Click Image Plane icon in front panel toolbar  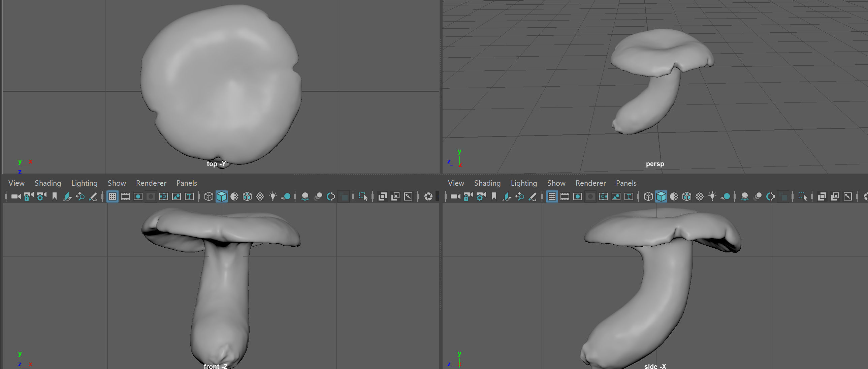[x=67, y=196]
